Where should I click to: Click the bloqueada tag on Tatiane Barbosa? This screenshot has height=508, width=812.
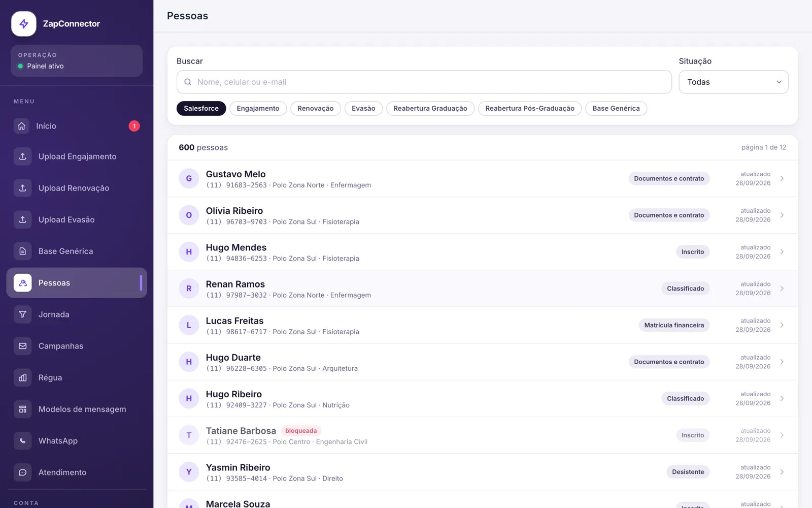pyautogui.click(x=301, y=431)
